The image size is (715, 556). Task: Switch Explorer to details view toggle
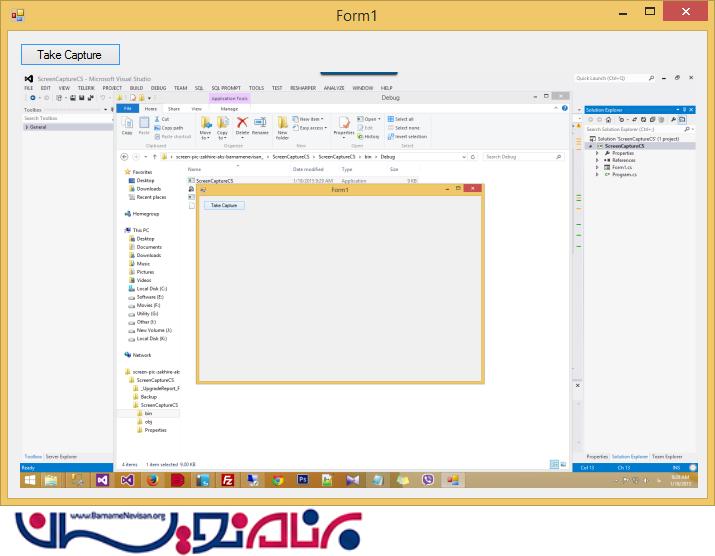coord(553,464)
